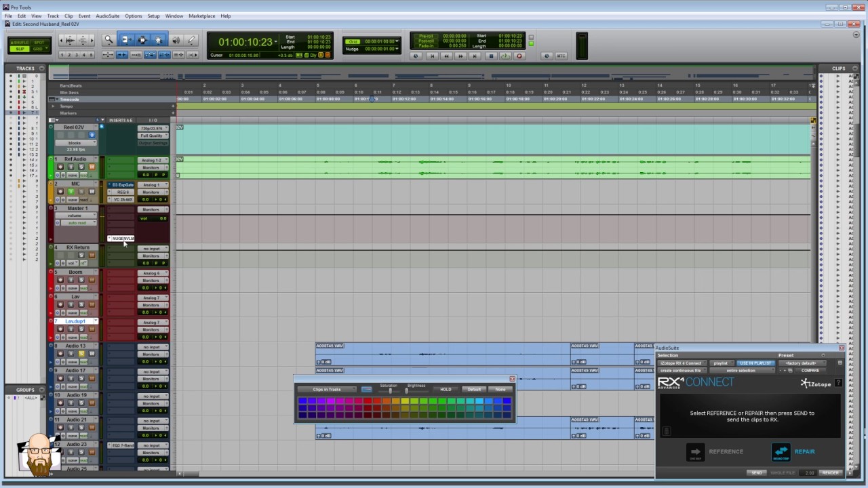Click the Go to End transport button
868x488 pixels.
tap(475, 56)
